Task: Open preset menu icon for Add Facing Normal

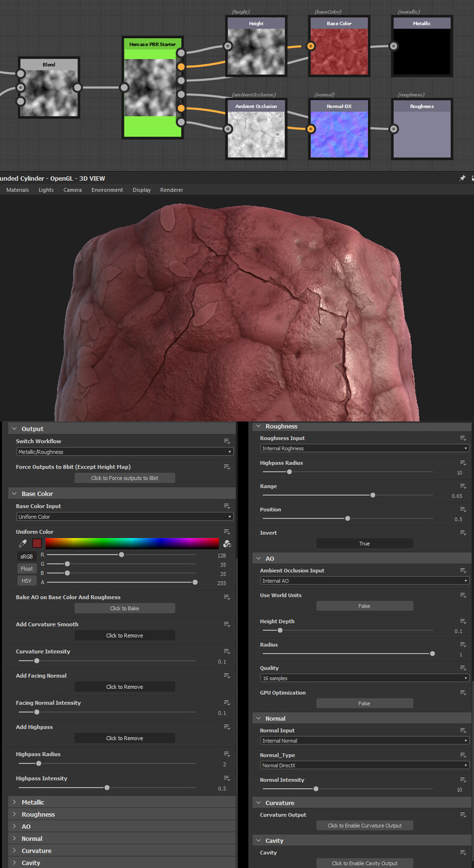Action: (x=227, y=675)
